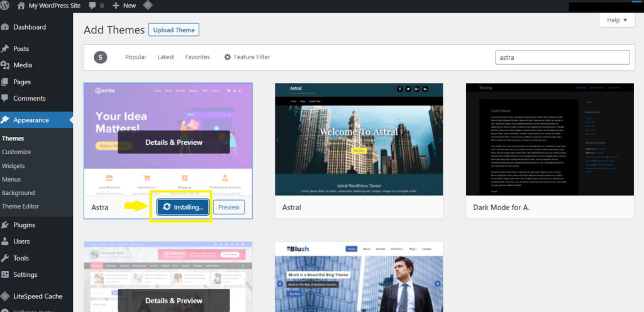Click My WordPress Site title link
The image size is (644, 312).
pyautogui.click(x=55, y=6)
